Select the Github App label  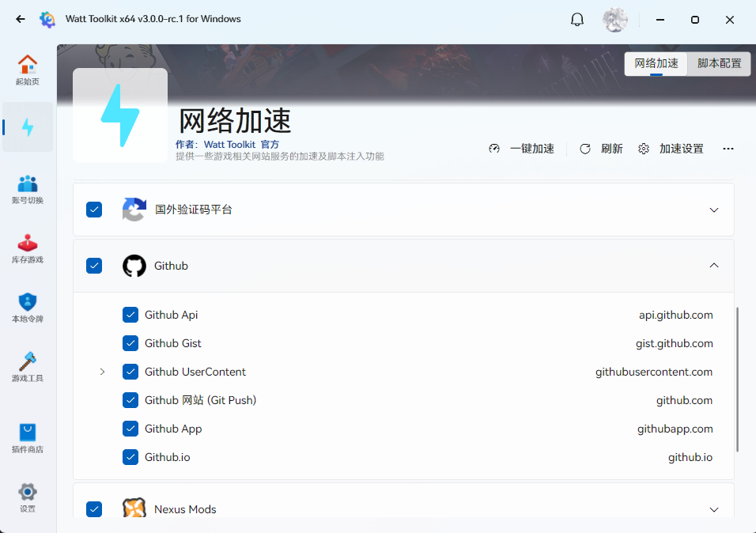173,429
